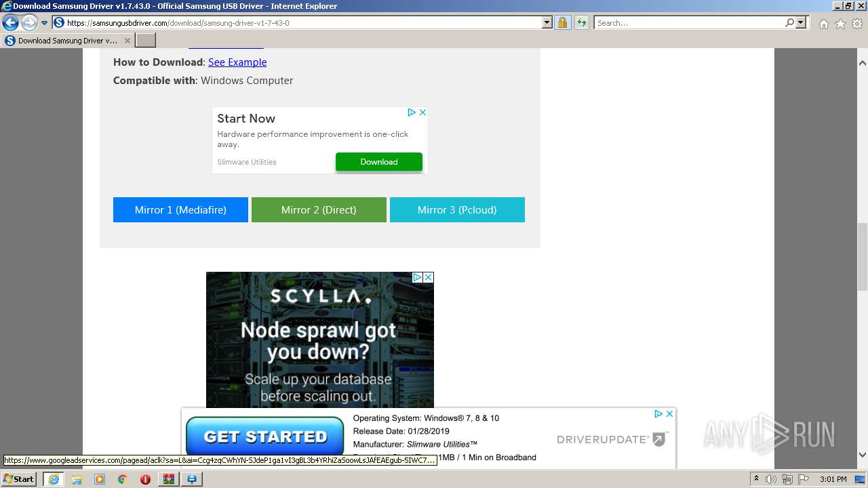
Task: Click the GET STARTED button
Action: point(265,436)
